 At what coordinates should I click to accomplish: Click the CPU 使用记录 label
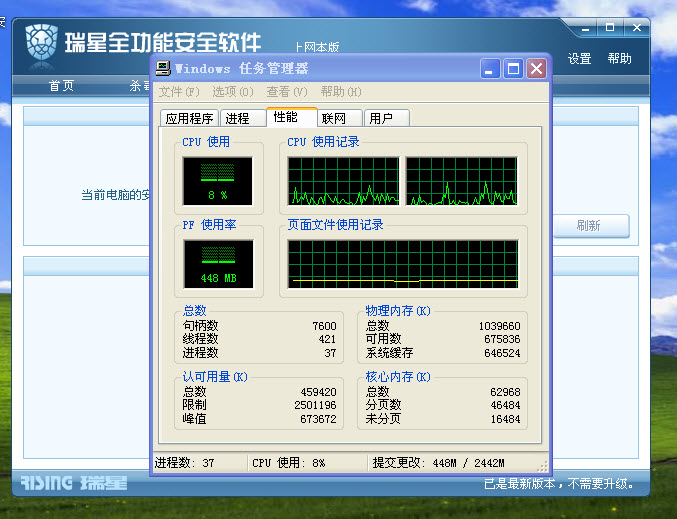point(323,142)
